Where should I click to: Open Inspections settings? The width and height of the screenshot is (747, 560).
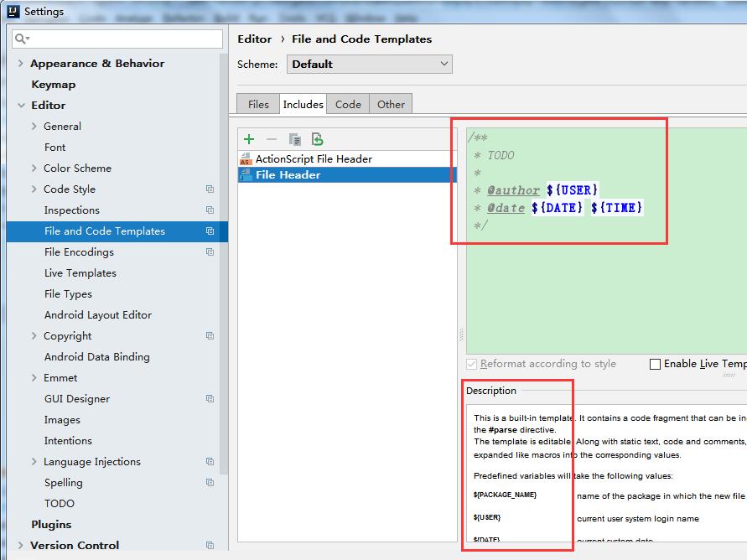[x=72, y=210]
